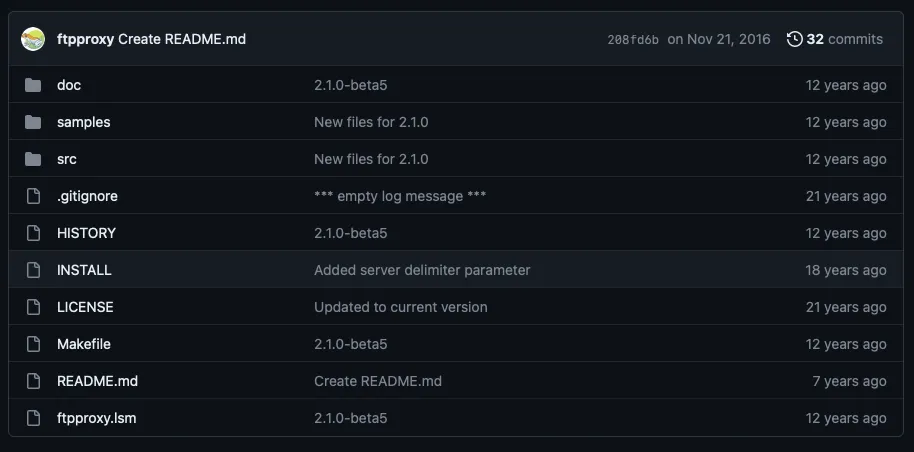Click the doc folder icon
This screenshot has width=914, height=452.
pyautogui.click(x=33, y=85)
